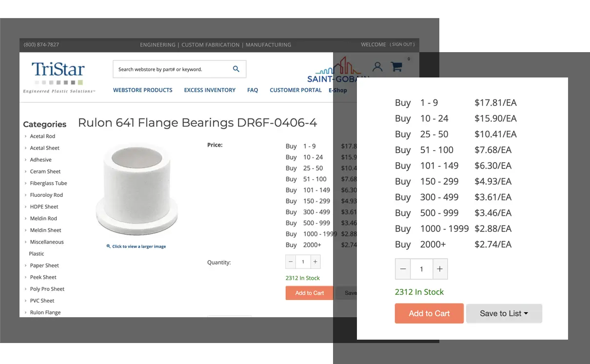Click price $4.93/EA in enlarged panel

click(493, 181)
